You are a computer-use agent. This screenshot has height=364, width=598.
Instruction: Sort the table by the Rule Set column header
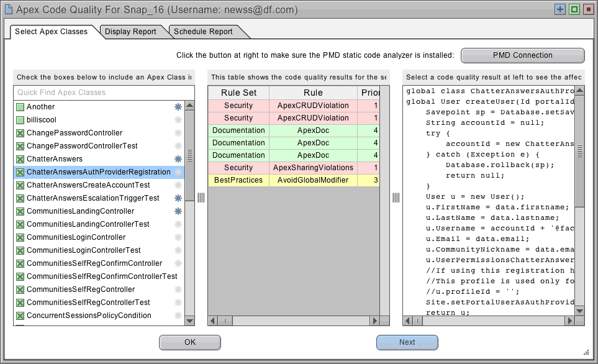pos(238,93)
